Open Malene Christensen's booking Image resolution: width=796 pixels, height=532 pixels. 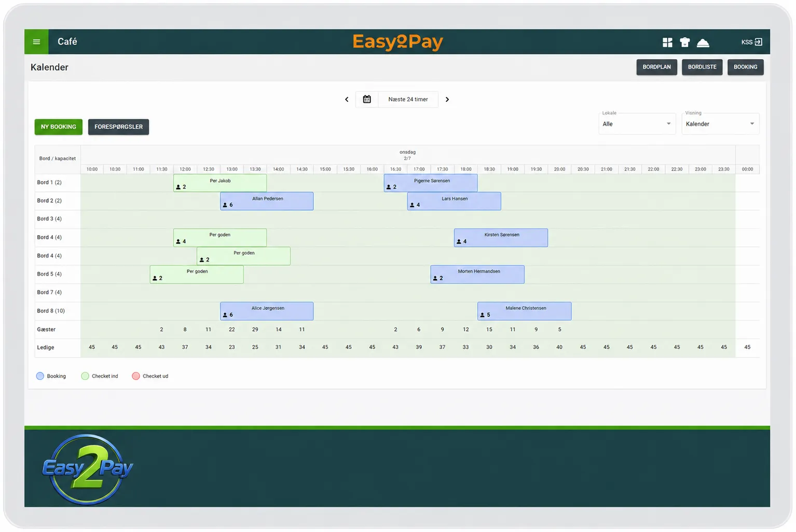(x=524, y=311)
